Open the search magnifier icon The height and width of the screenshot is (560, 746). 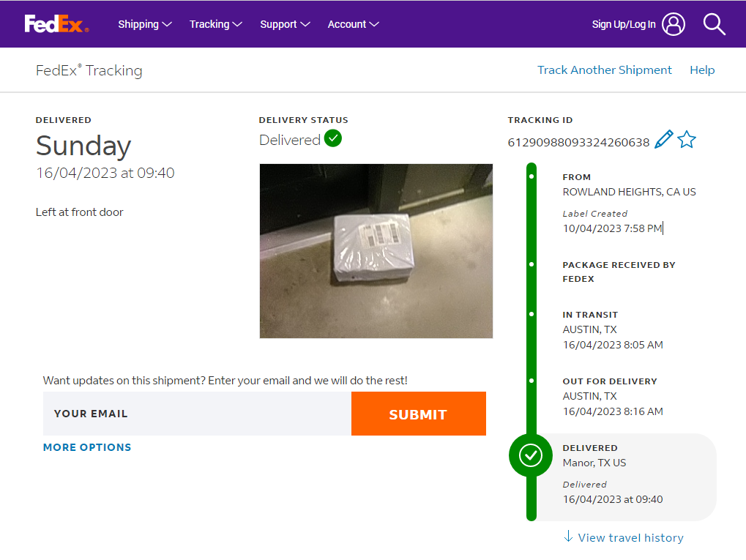714,24
